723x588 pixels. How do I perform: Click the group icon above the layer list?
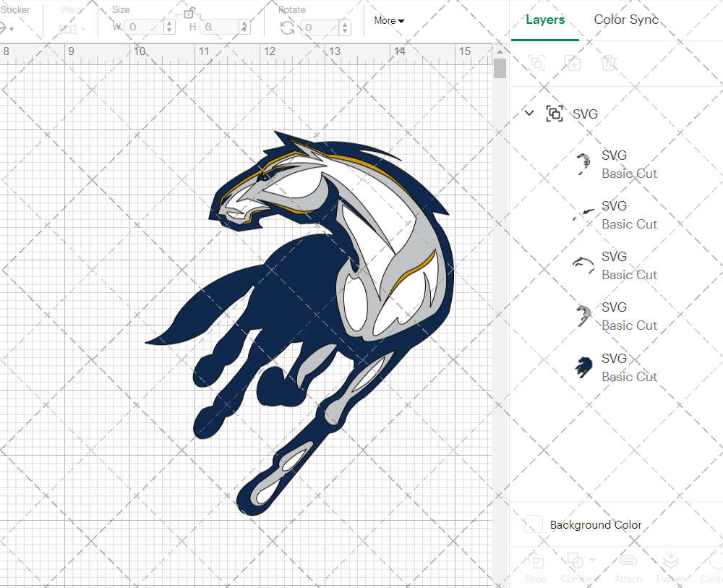[536, 63]
